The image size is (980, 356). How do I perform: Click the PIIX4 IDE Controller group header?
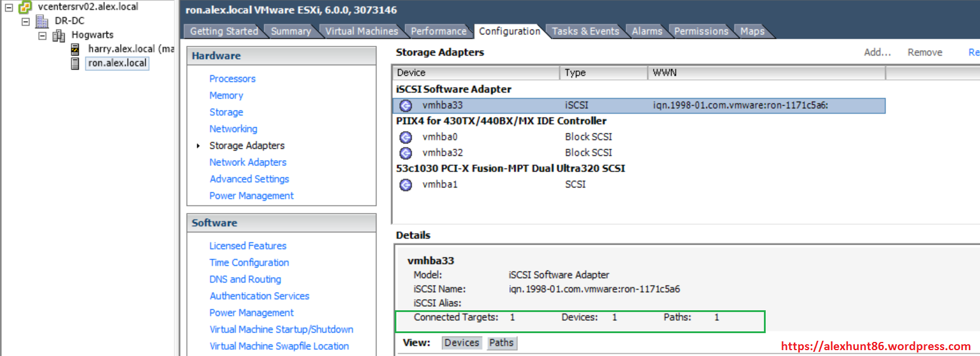click(501, 121)
